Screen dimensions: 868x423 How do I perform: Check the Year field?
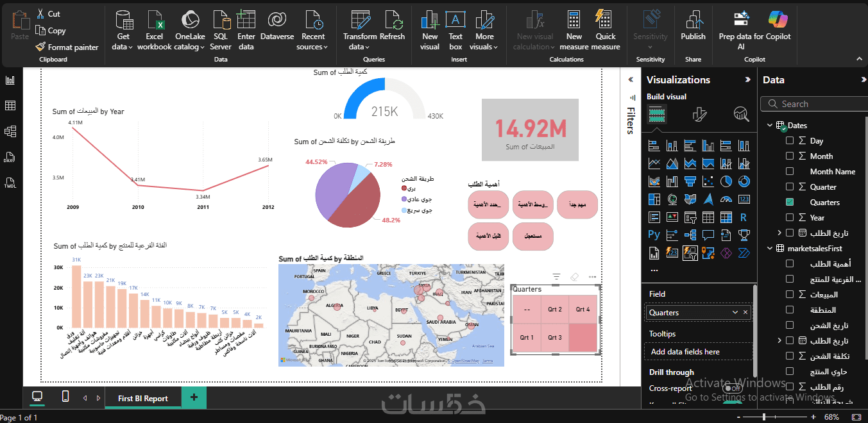click(x=790, y=217)
